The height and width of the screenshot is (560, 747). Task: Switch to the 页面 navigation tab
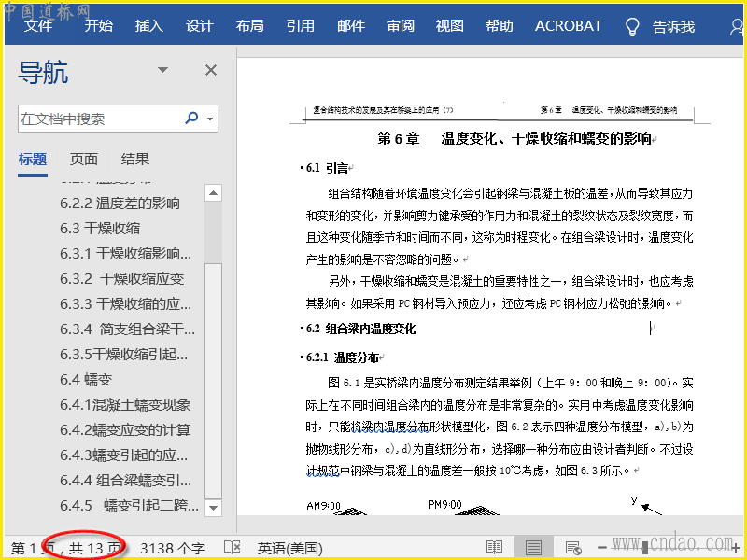84,159
